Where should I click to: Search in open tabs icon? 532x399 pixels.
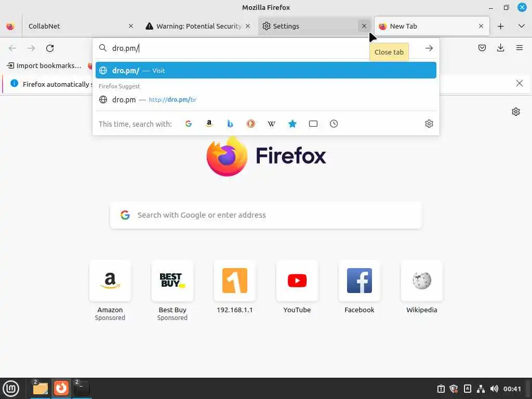click(x=313, y=124)
